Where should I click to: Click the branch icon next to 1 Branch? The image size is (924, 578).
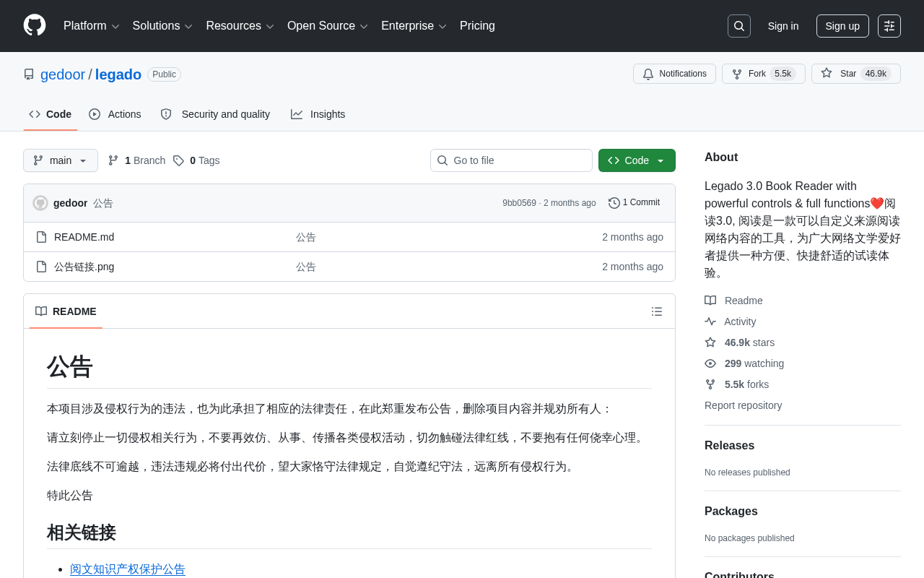click(113, 160)
